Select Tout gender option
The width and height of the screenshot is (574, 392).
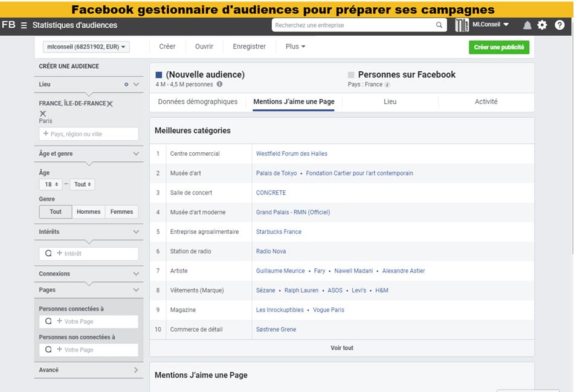[x=56, y=211]
